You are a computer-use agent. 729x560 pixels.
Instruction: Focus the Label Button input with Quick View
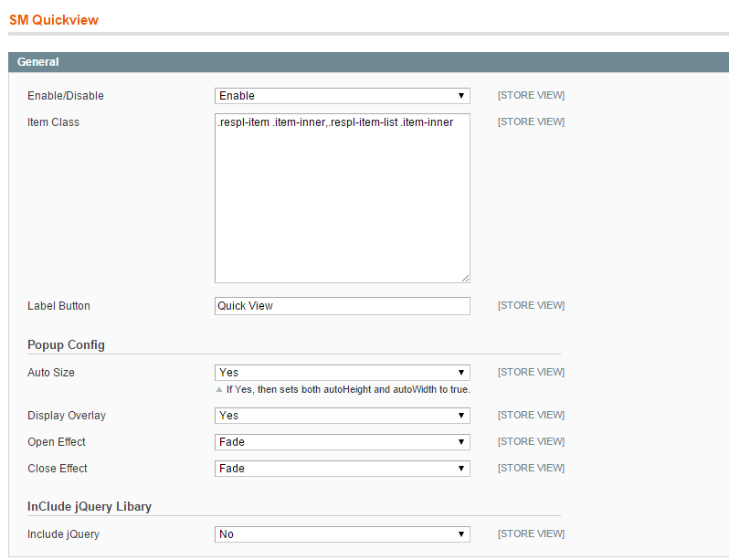pos(342,306)
